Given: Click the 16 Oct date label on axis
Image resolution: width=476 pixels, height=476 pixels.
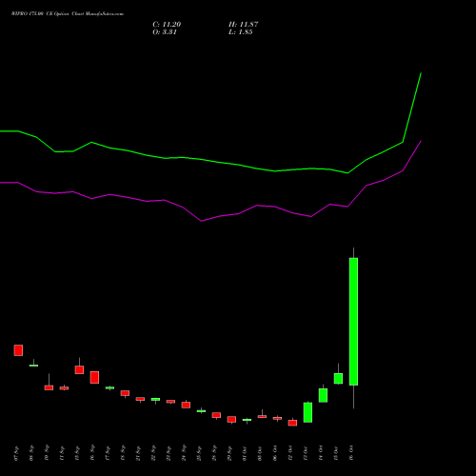Looking at the screenshot, I should point(351,453).
